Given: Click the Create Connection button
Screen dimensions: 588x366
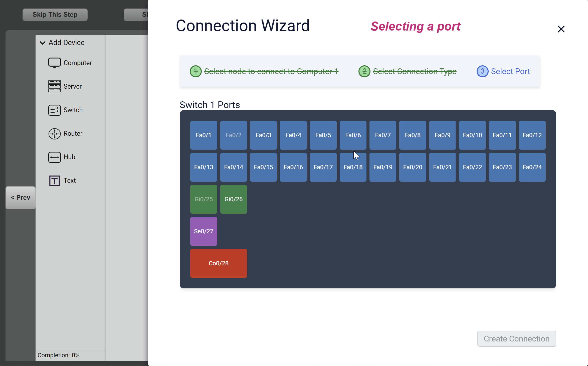Looking at the screenshot, I should coord(516,339).
